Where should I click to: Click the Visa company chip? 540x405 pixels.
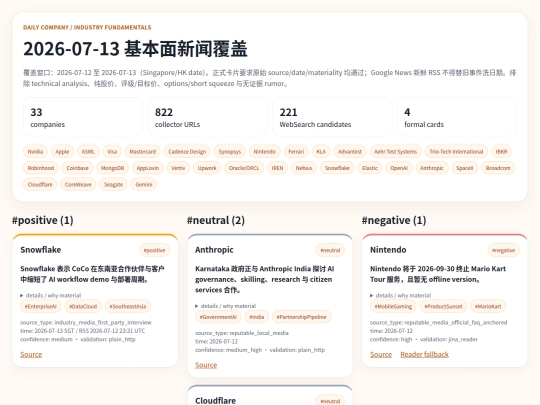click(x=112, y=152)
